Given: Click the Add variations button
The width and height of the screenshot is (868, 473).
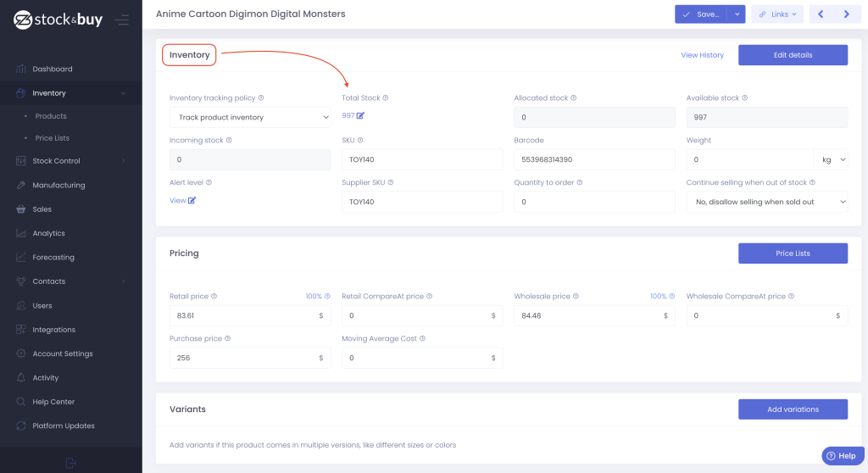Looking at the screenshot, I should pos(793,409).
